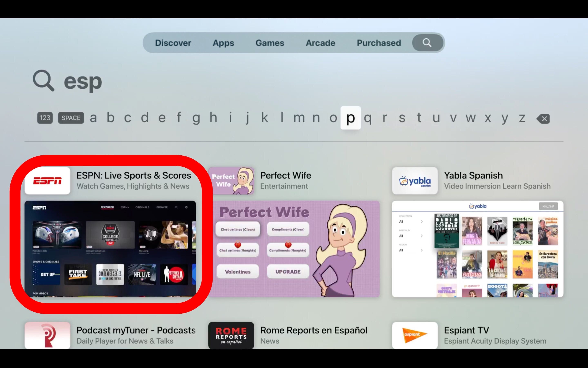Select letter w on the keyboard
588x368 pixels.
(x=470, y=118)
